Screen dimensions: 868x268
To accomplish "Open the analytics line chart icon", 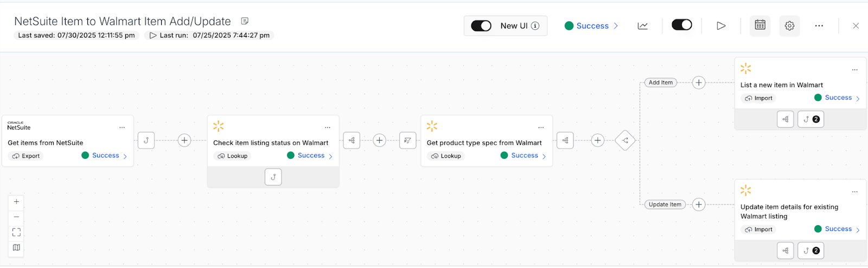I will tap(643, 25).
